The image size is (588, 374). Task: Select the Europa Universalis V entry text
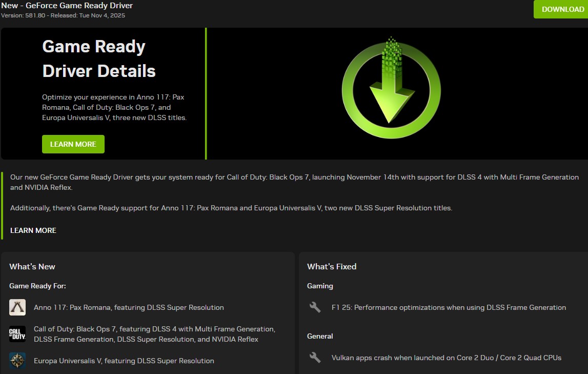(124, 361)
